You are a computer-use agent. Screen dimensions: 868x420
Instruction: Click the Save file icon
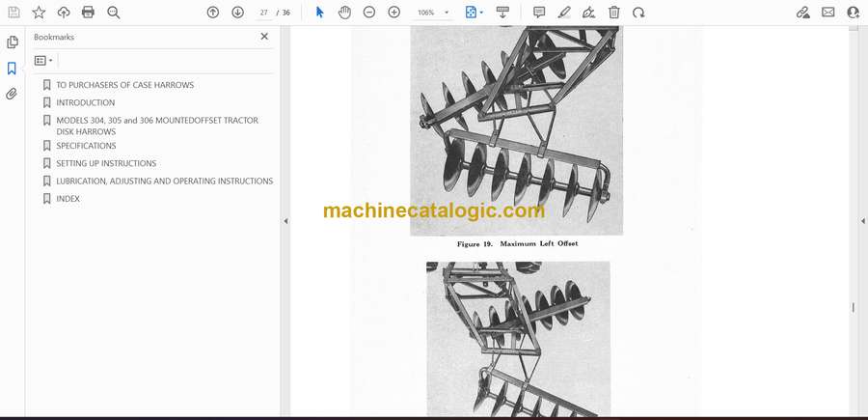(x=14, y=13)
